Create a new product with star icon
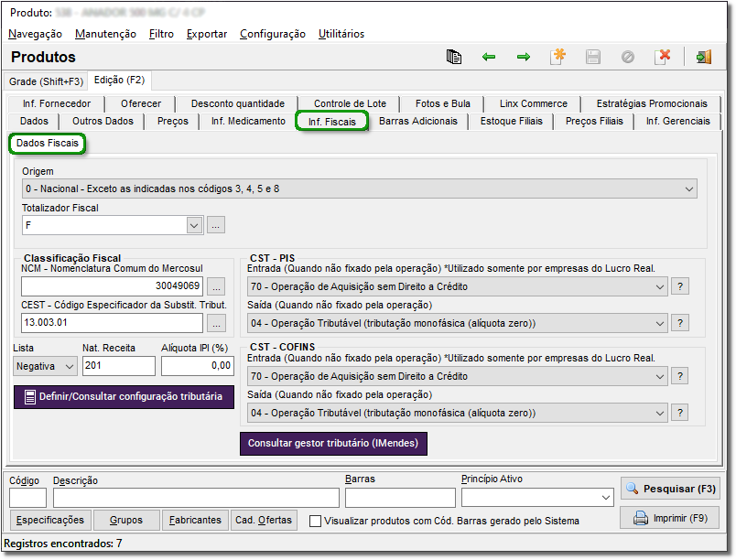Viewport: 736px width, 560px height. click(x=558, y=57)
